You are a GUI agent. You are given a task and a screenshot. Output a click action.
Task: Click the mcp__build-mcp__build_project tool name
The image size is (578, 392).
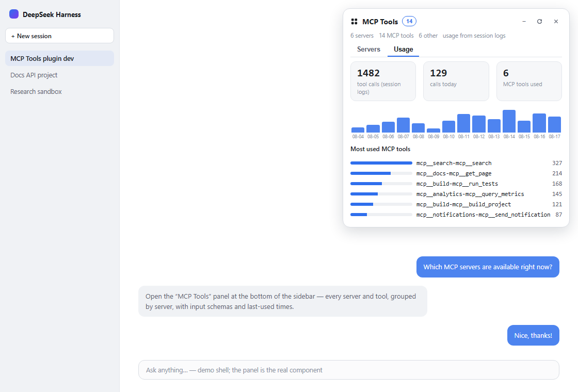click(x=464, y=204)
